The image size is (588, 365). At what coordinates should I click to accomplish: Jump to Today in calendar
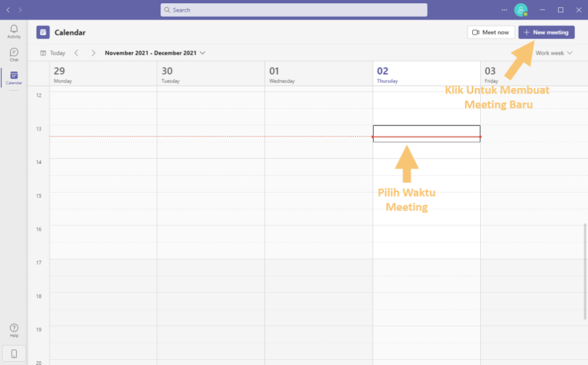pos(53,53)
